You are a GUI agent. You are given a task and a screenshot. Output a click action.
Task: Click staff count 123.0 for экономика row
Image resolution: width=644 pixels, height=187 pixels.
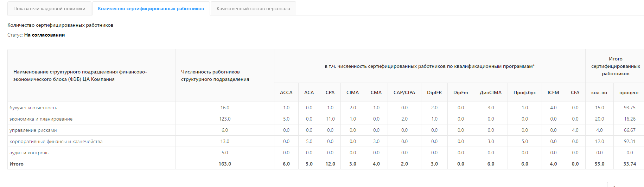pyautogui.click(x=225, y=119)
